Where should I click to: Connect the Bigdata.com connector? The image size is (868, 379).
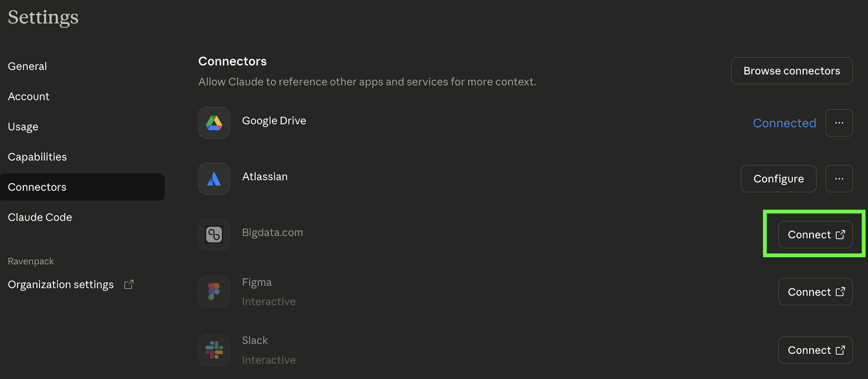tap(815, 234)
